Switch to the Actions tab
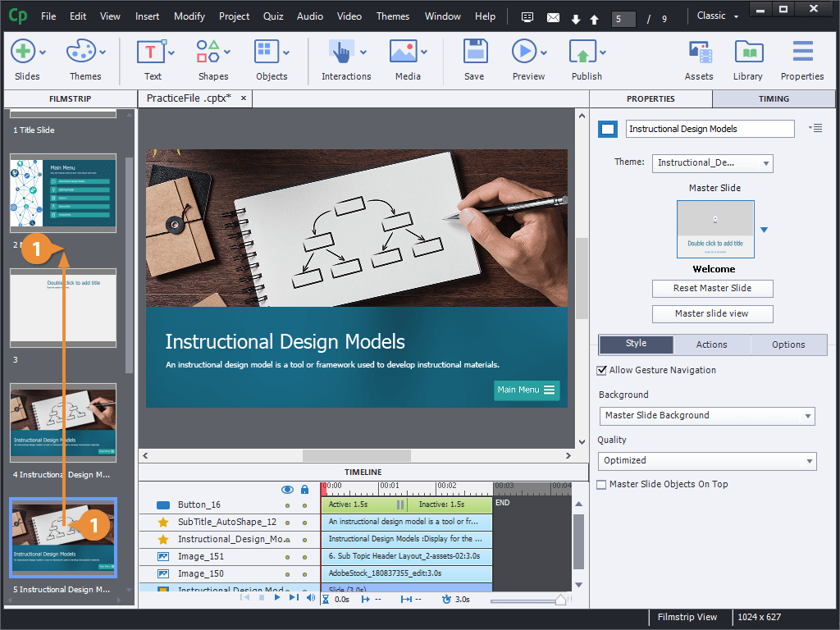The height and width of the screenshot is (630, 840). (x=711, y=345)
